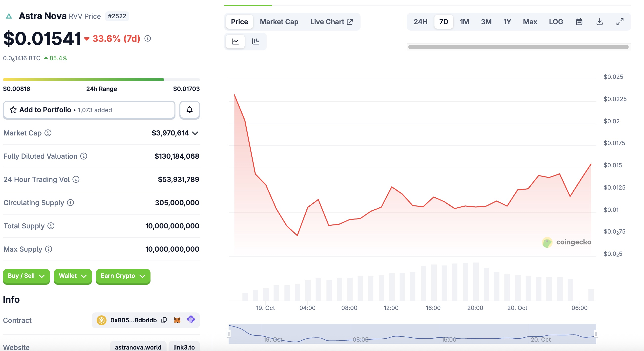This screenshot has width=644, height=351.
Task: Switch to candlestick chart view
Action: tap(255, 41)
